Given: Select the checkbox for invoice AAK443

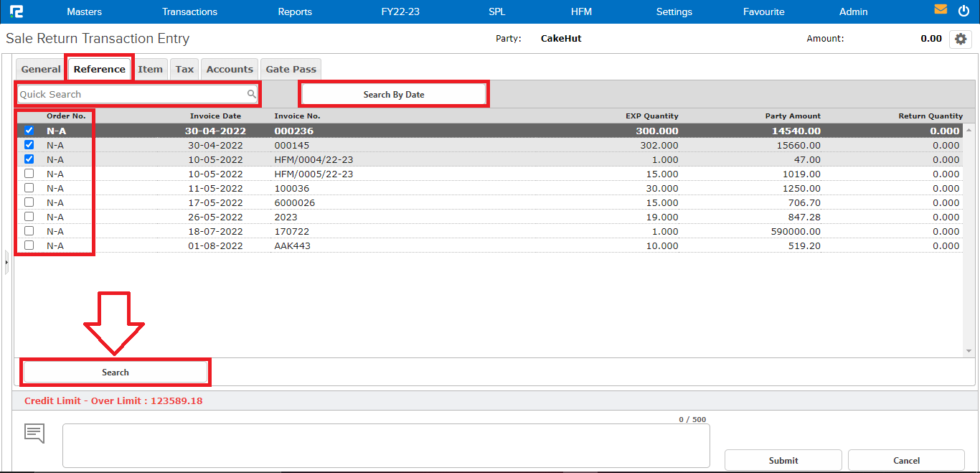Looking at the screenshot, I should pyautogui.click(x=29, y=245).
